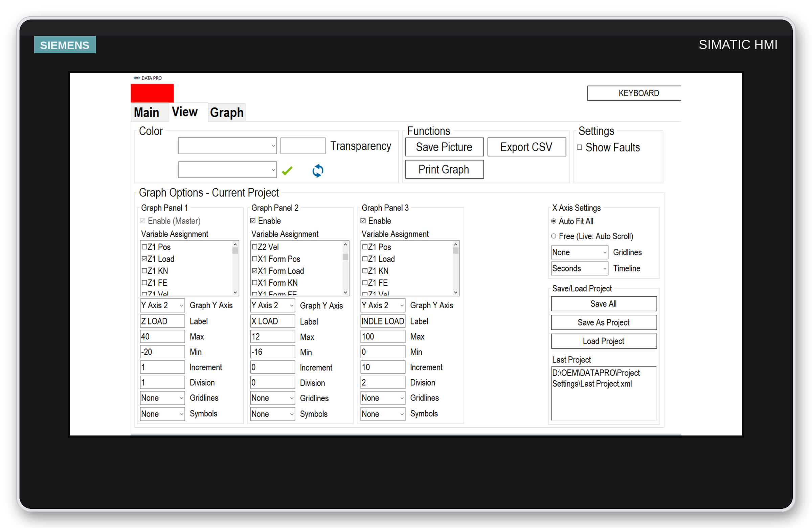Check X1 Form KN in Panel 2

(x=254, y=283)
